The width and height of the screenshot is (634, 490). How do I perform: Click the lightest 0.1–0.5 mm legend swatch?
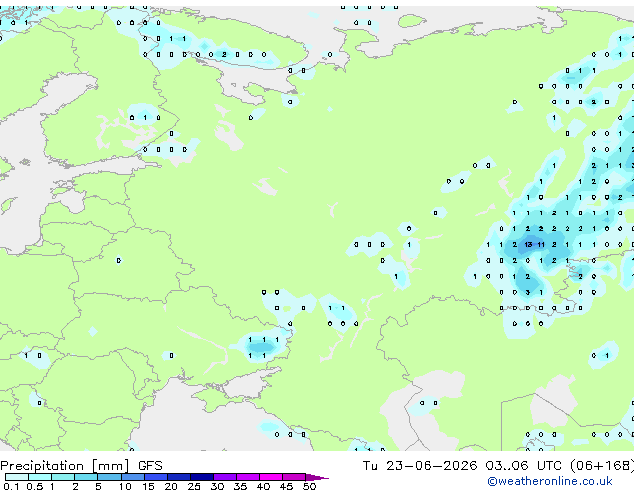[17, 477]
